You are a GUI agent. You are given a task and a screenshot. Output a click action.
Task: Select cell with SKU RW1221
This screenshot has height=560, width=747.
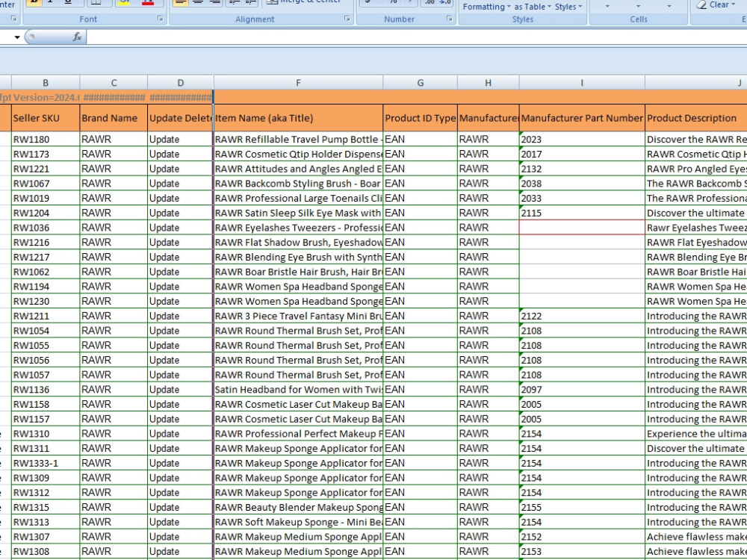[46, 169]
